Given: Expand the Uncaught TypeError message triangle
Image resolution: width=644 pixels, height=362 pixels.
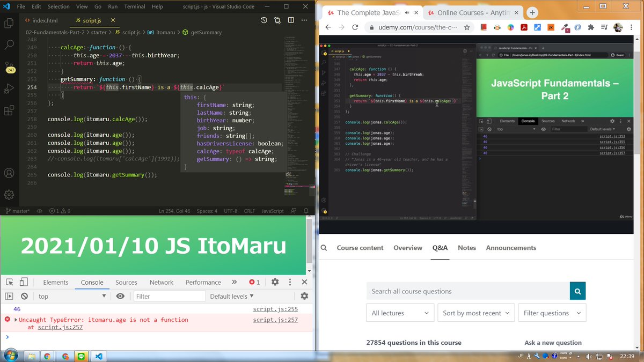Looking at the screenshot, I should click(16, 320).
